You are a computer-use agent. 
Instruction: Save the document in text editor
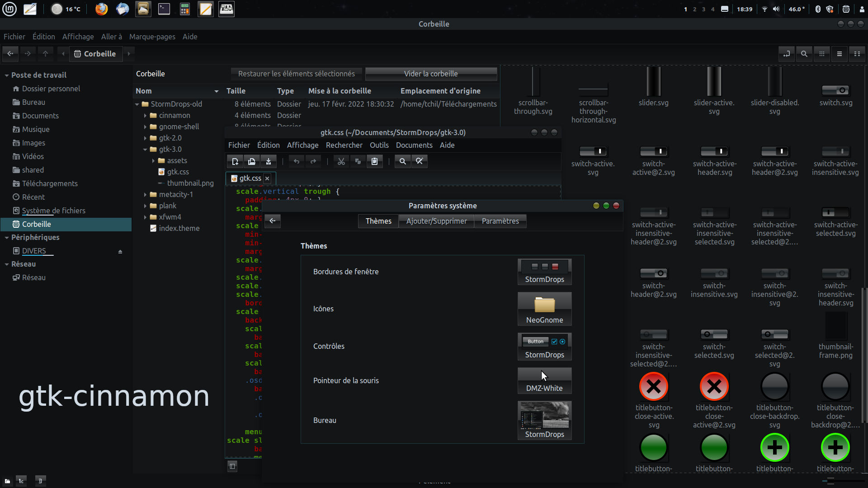pyautogui.click(x=269, y=161)
